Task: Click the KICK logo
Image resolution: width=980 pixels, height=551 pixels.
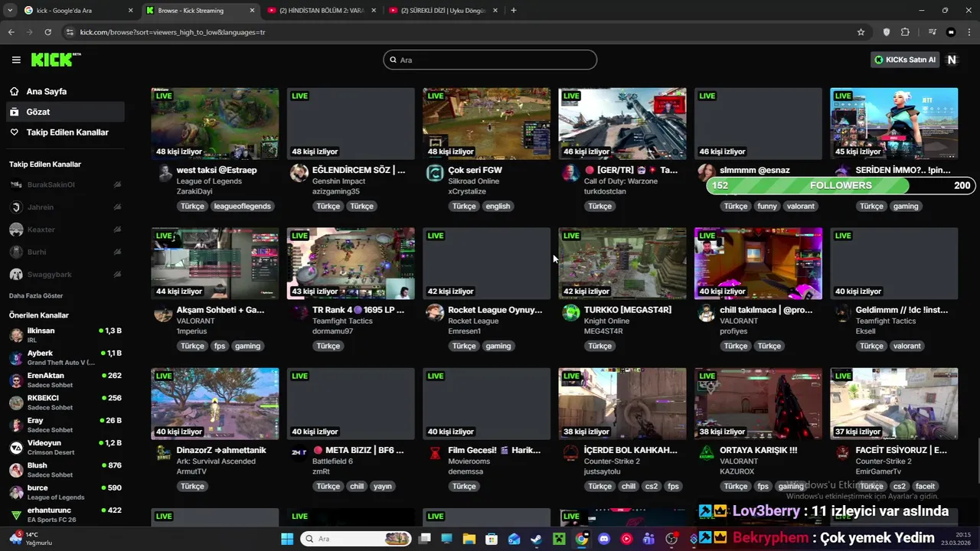Action: [55, 60]
